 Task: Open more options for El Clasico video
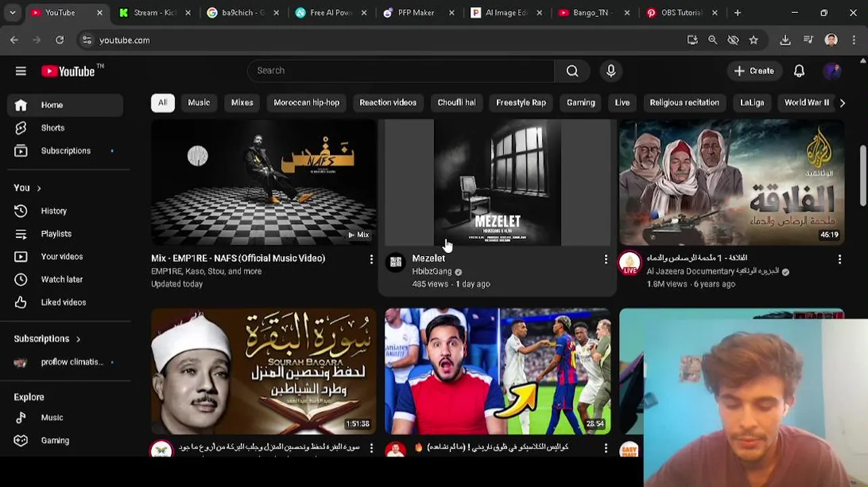606,448
